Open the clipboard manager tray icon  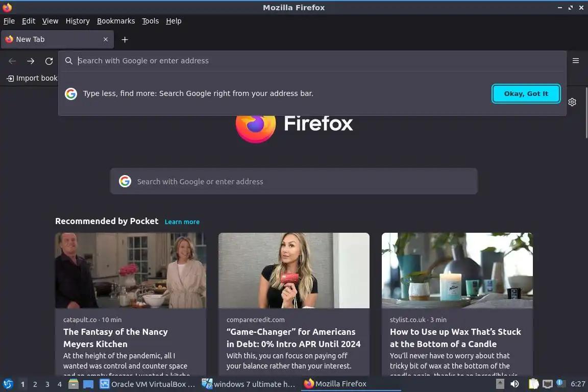coord(533,384)
